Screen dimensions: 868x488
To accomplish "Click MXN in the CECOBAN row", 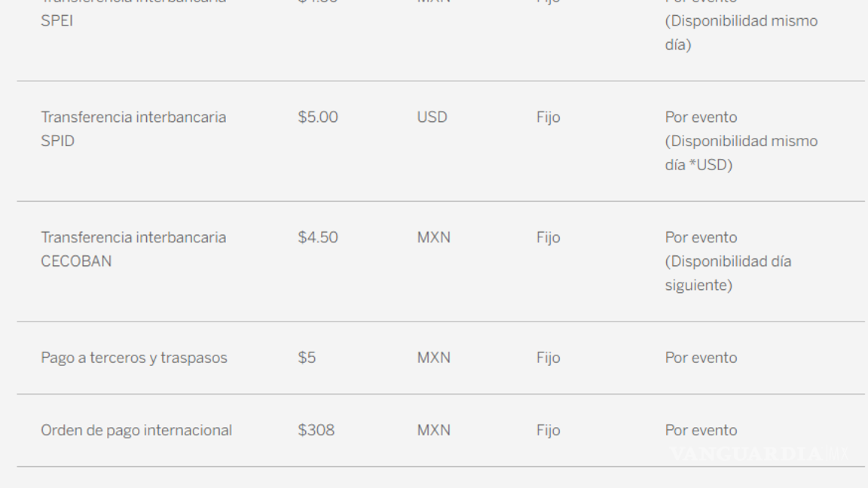I will (x=433, y=238).
